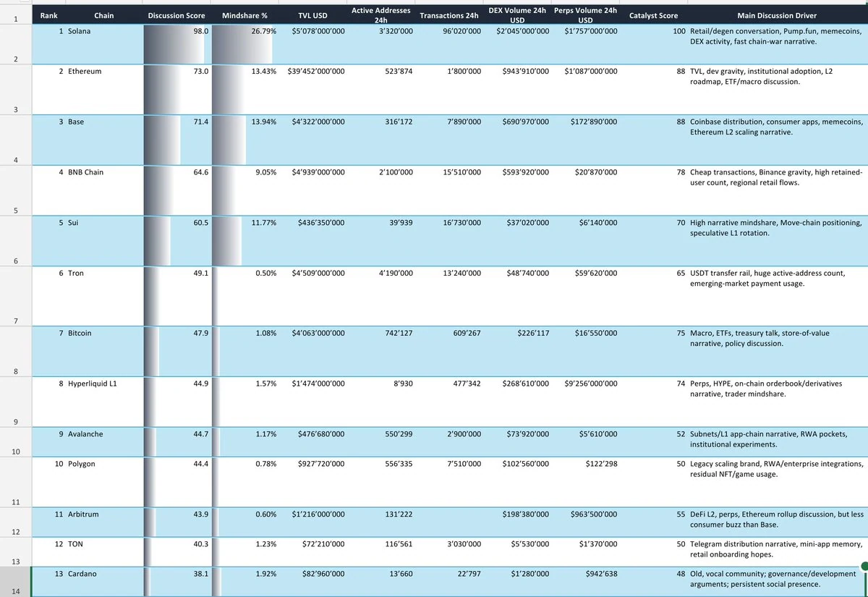Select the $2'045'000'000 DEX volume cell
This screenshot has width=868, height=597.
tap(518, 45)
